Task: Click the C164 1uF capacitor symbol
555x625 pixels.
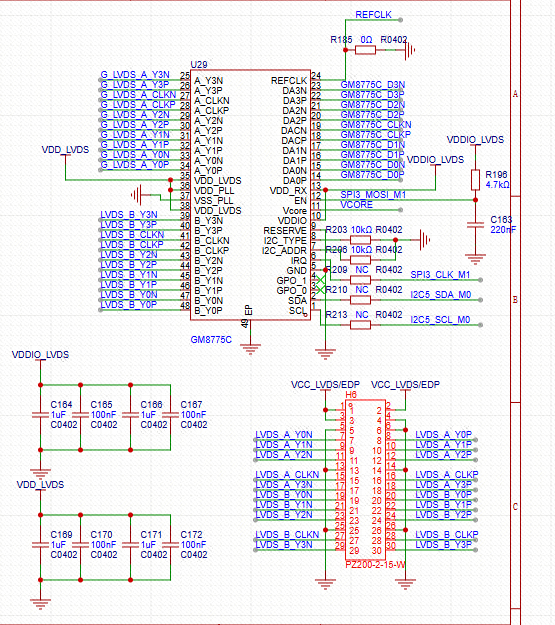Action: click(x=40, y=415)
